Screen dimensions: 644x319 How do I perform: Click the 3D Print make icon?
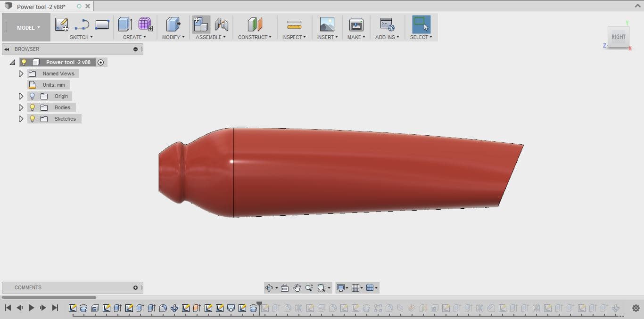pyautogui.click(x=356, y=25)
